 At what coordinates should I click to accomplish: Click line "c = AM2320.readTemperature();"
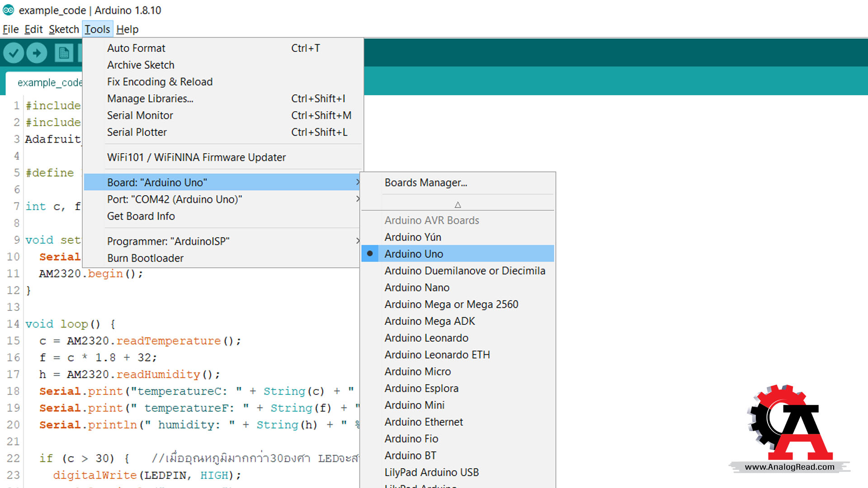140,341
